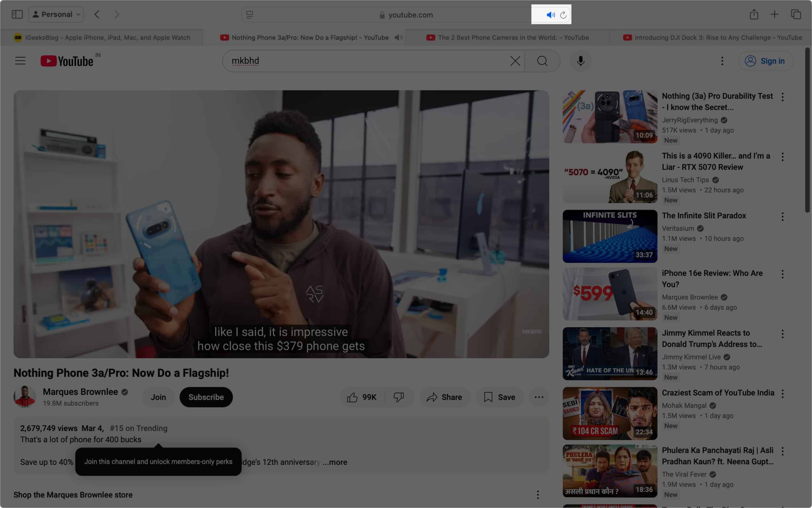812x508 pixels.
Task: Open Craziest Scam of YouTube India thumbnail
Action: [x=610, y=413]
